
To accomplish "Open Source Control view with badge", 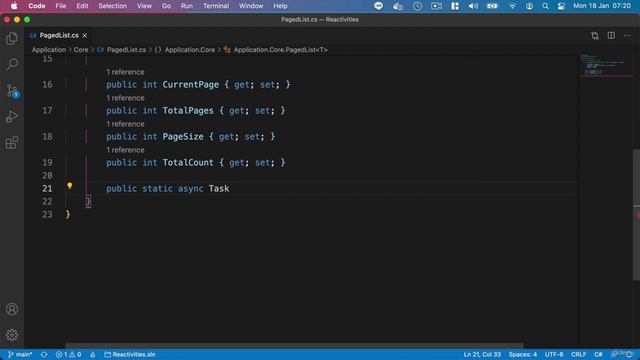I will 12,91.
